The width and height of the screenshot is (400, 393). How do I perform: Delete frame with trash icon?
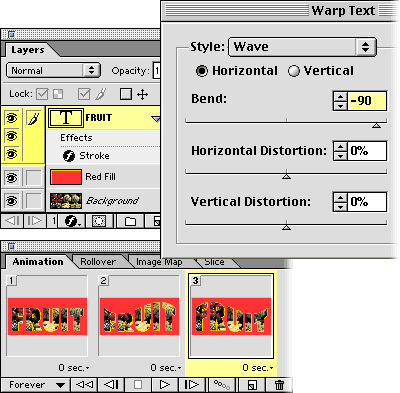pos(279,385)
